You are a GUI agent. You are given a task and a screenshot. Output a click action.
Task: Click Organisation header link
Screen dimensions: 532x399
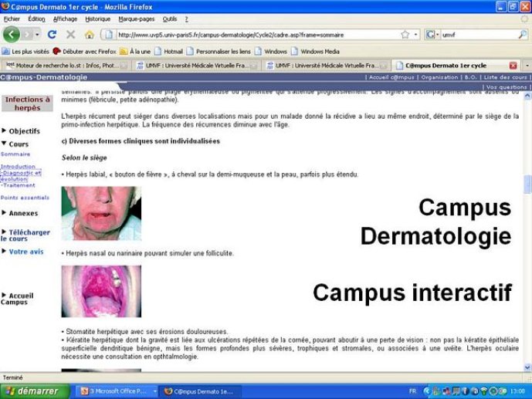click(439, 77)
